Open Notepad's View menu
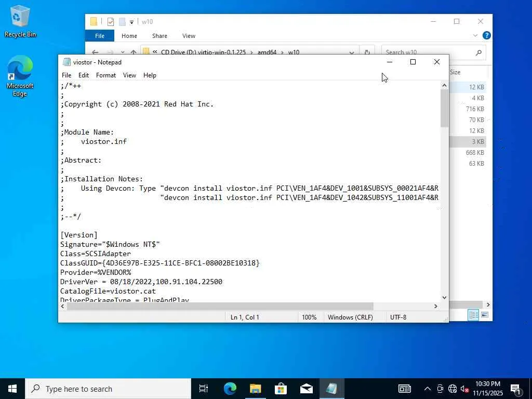The height and width of the screenshot is (399, 532). pyautogui.click(x=129, y=75)
